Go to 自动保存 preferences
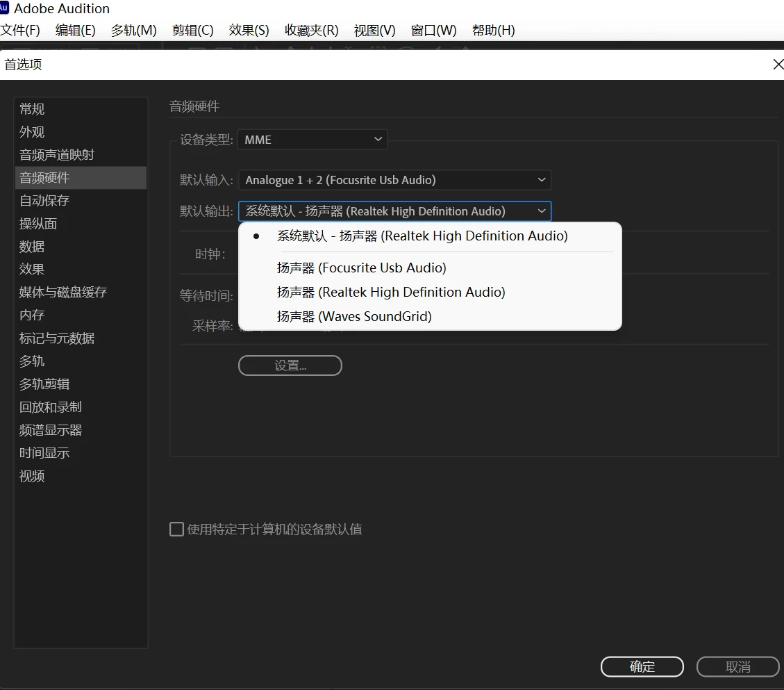This screenshot has width=784, height=690. [81, 201]
